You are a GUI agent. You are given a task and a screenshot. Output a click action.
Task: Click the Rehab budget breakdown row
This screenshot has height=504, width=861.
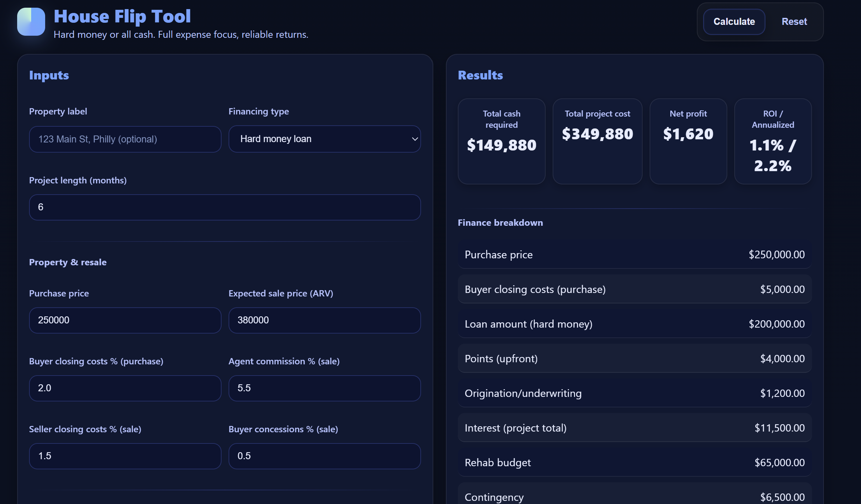coord(634,463)
